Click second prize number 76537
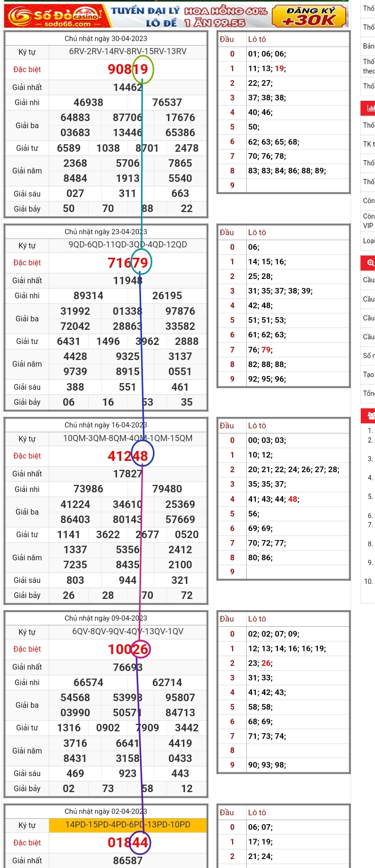 (167, 102)
